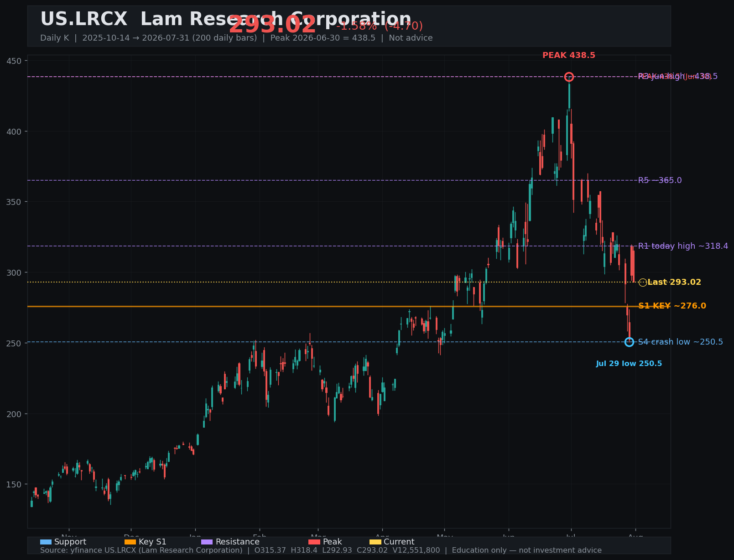Viewport: 734px width, 560px height.
Task: Click the "2025-10-14 → 2026-07-31" date range
Action: [135, 38]
